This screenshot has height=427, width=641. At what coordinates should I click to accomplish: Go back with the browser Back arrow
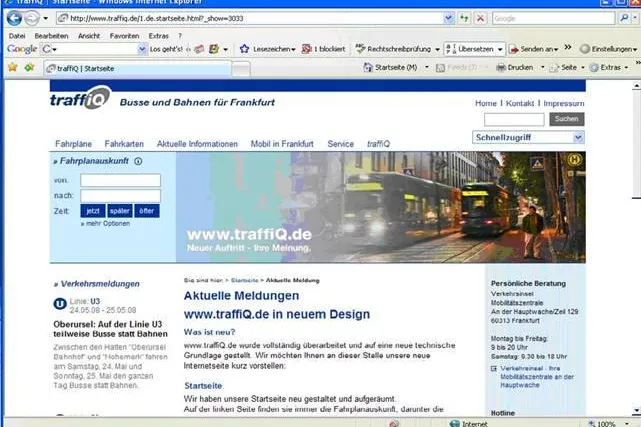tap(14, 18)
